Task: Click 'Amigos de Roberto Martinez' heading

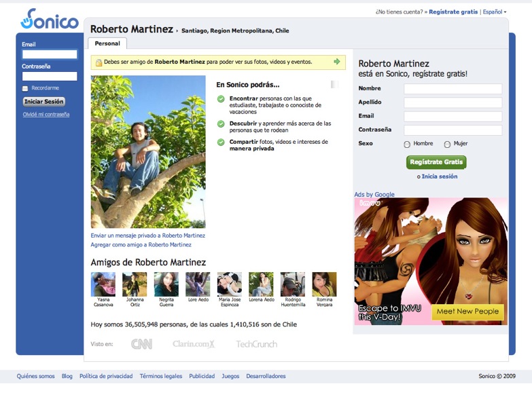Action: pos(148,263)
